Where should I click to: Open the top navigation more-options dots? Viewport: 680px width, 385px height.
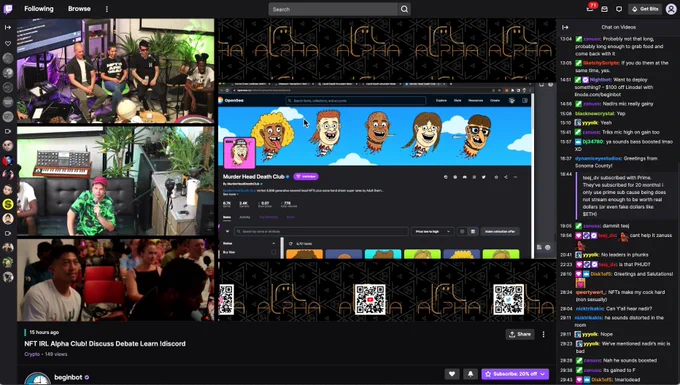tap(107, 9)
